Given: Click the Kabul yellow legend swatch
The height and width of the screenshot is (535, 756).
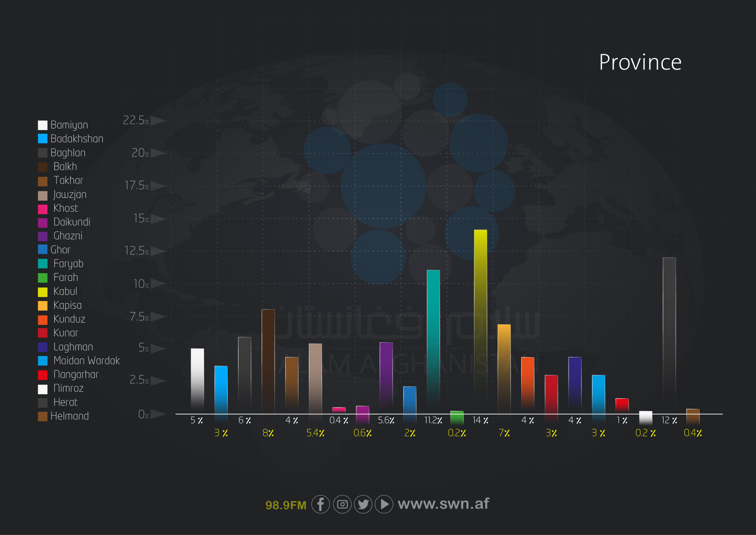Looking at the screenshot, I should [x=43, y=292].
